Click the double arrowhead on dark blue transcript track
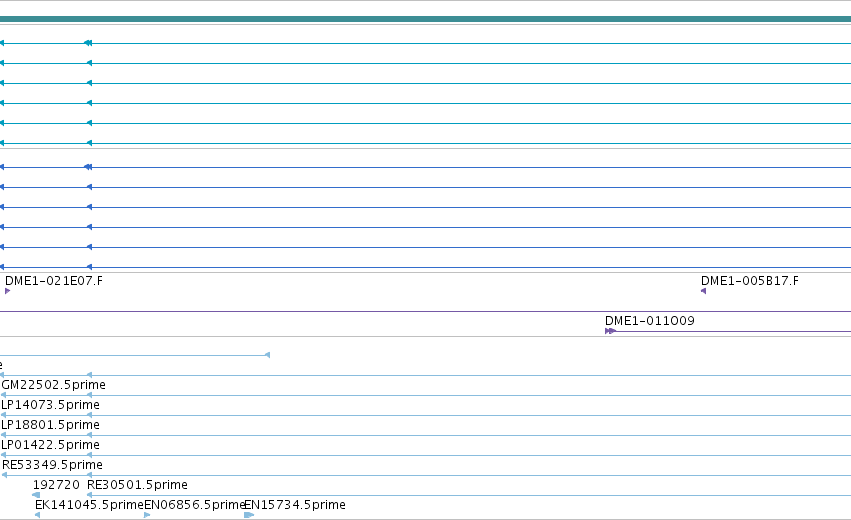Image resolution: width=851 pixels, height=520 pixels. (88, 167)
